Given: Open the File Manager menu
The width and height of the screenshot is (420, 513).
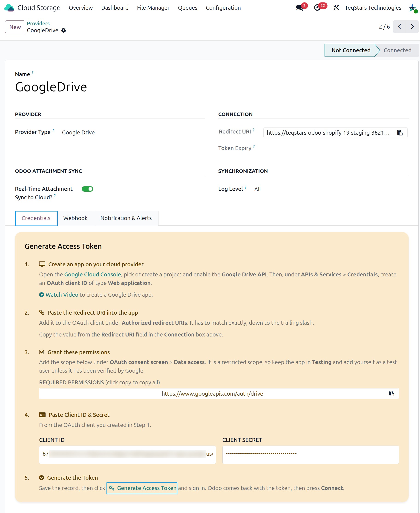Looking at the screenshot, I should click(x=153, y=8).
